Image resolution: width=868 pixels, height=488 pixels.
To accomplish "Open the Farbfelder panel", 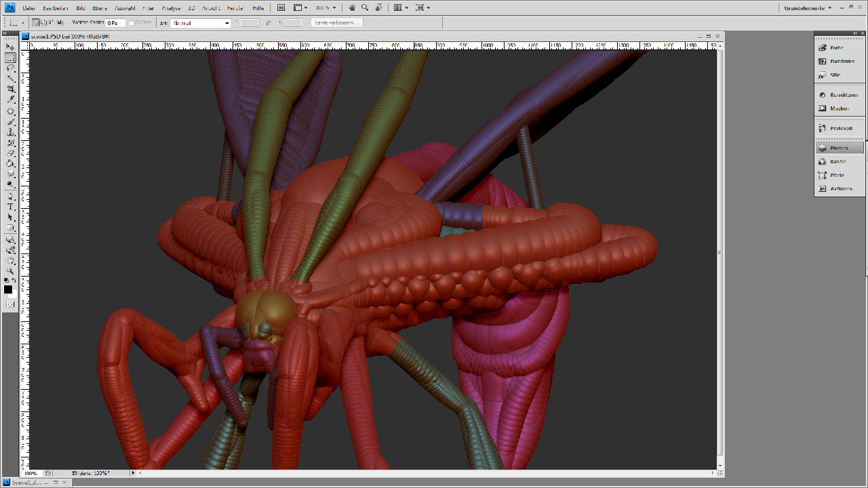I will tap(840, 61).
